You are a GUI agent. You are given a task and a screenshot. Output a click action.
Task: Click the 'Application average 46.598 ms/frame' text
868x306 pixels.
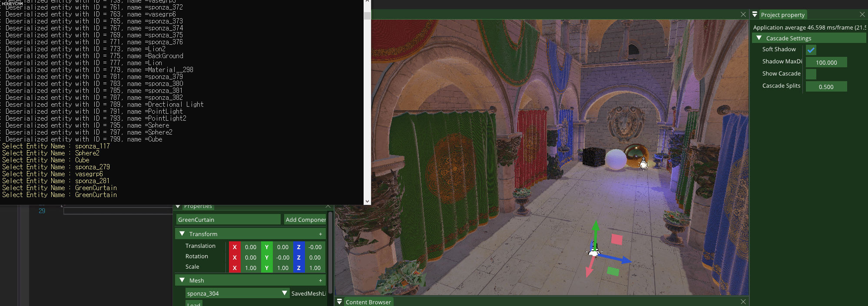[x=803, y=27]
